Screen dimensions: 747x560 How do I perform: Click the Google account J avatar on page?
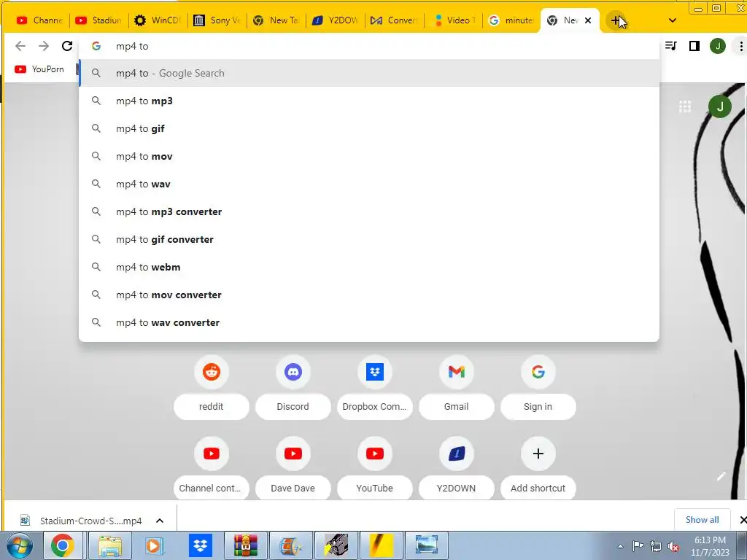point(720,106)
